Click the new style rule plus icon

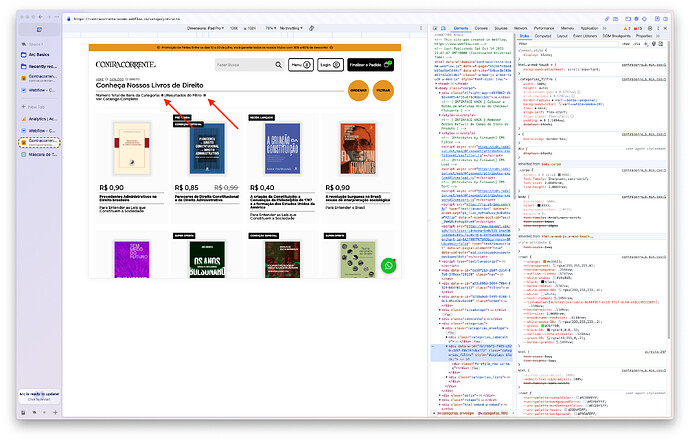click(x=646, y=44)
